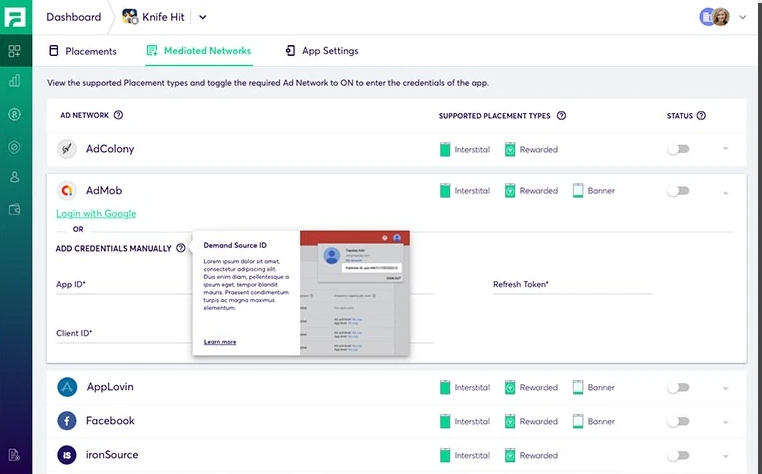
Task: Click the Facebook network logo
Action: pyautogui.click(x=67, y=421)
